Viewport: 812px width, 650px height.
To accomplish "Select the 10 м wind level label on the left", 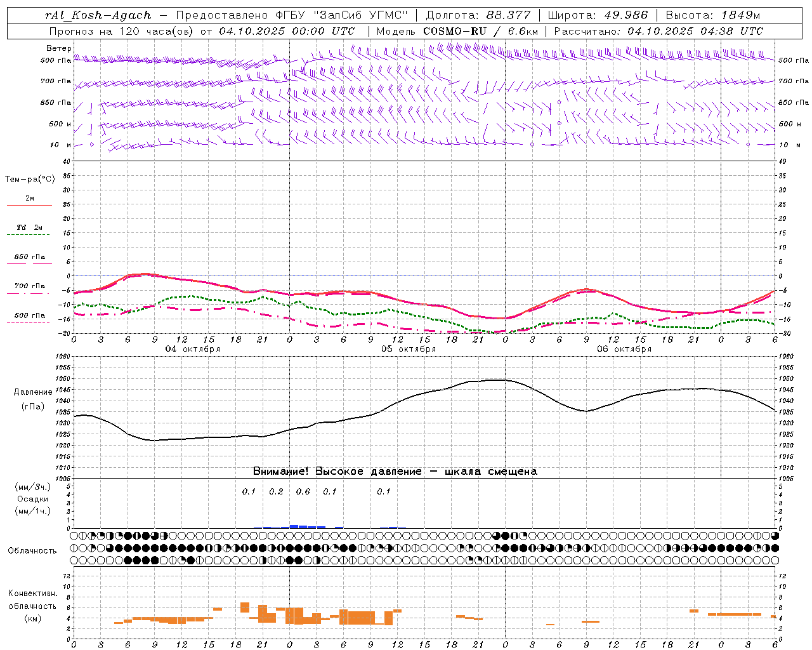I will click(x=61, y=145).
